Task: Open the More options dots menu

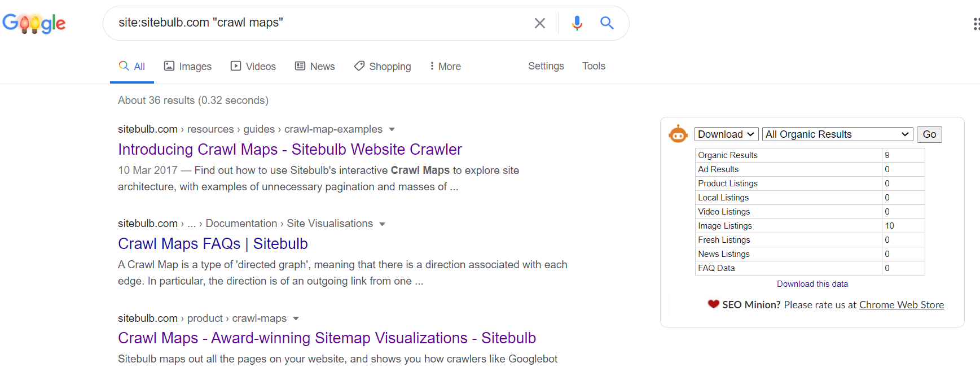Action: point(445,66)
